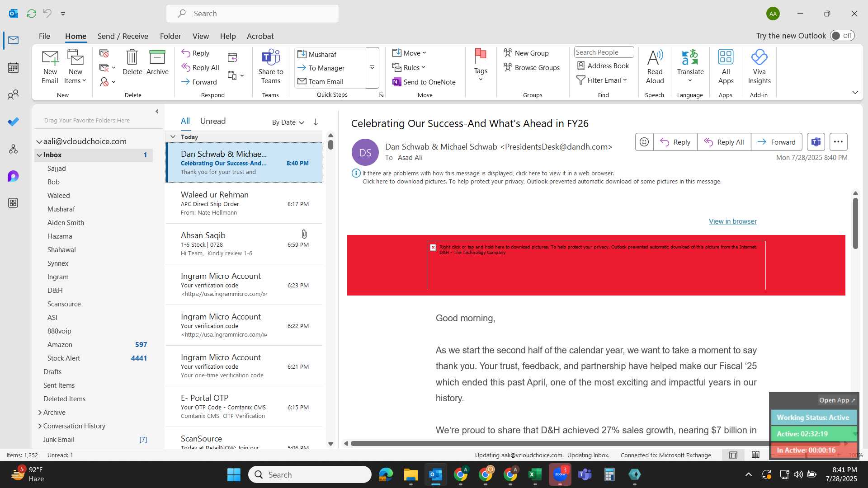Open Address Book

tap(603, 66)
